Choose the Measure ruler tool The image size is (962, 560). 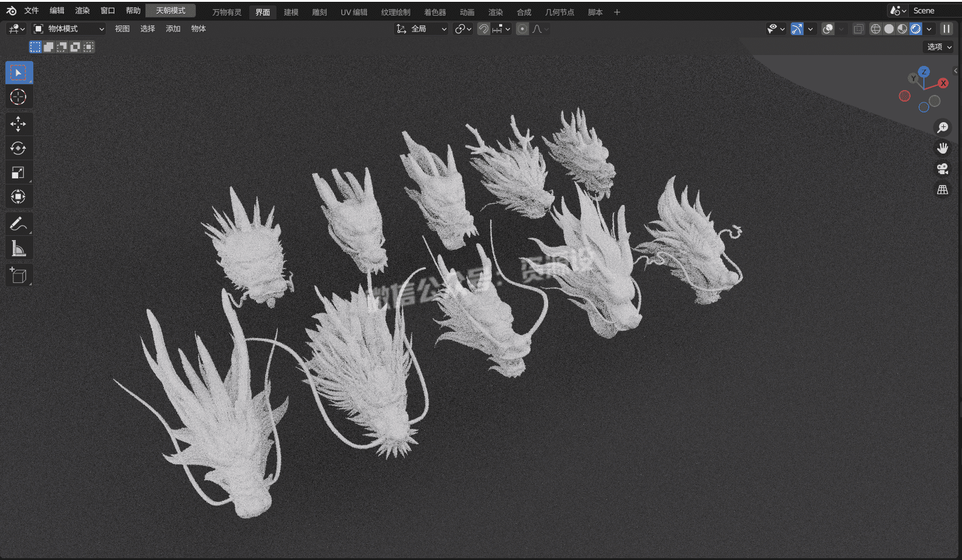point(18,248)
